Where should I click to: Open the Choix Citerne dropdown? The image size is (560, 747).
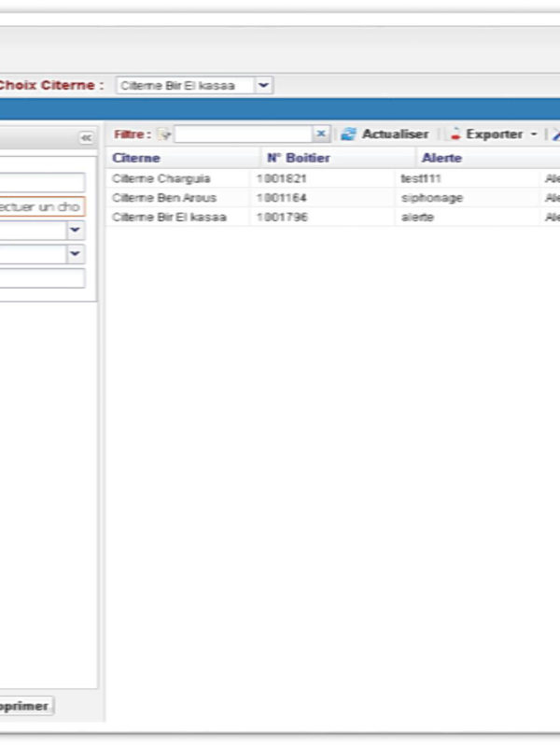[264, 85]
